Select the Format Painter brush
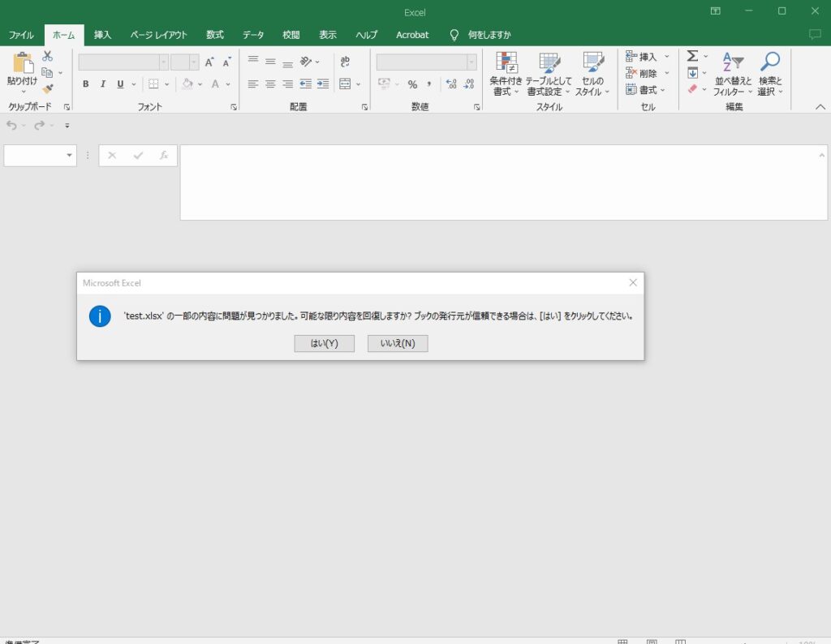831x644 pixels. 47,89
